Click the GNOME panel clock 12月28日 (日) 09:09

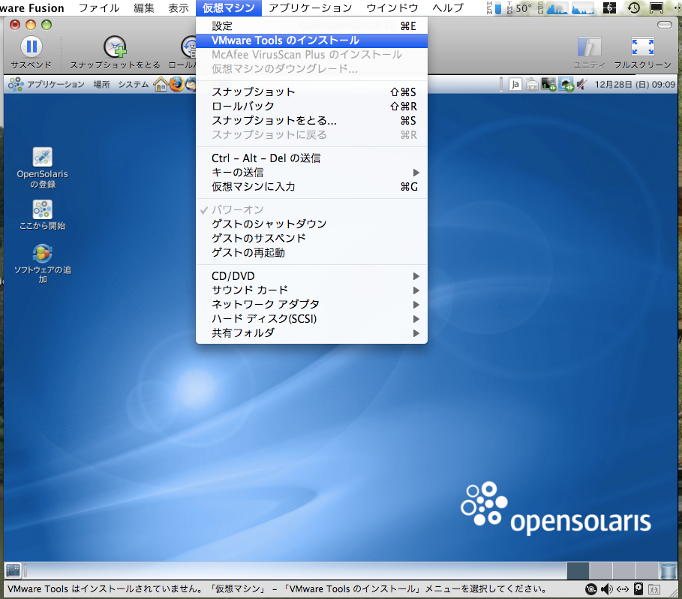635,84
